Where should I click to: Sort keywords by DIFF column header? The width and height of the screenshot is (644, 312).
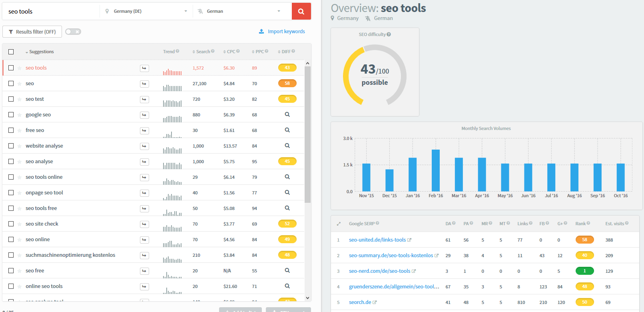(285, 52)
